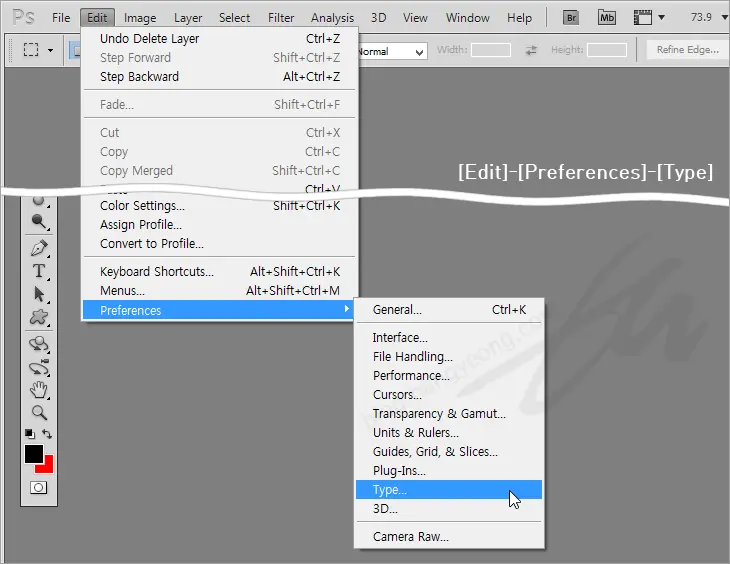Select the Horizontal Type tool
The image size is (730, 564).
39,271
